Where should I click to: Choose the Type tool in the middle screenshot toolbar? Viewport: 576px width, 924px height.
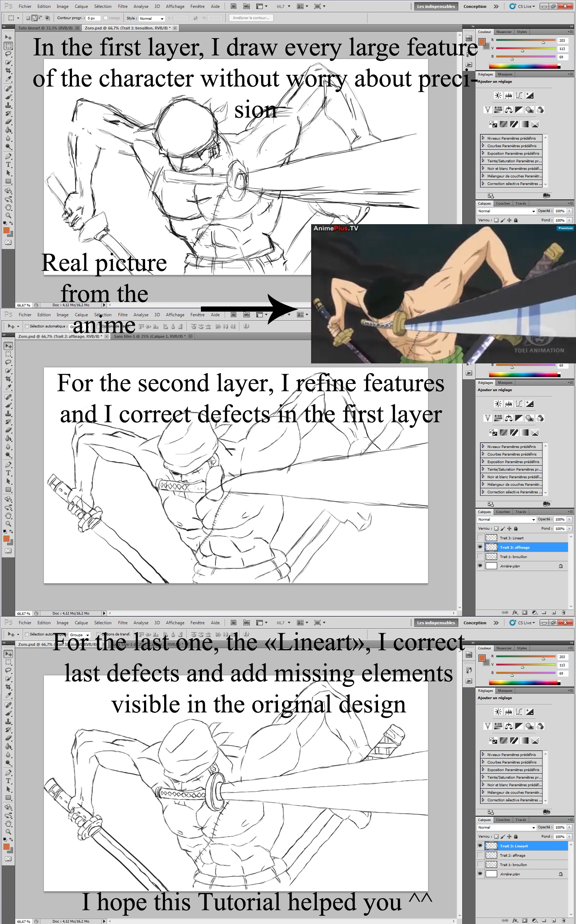pyautogui.click(x=8, y=473)
